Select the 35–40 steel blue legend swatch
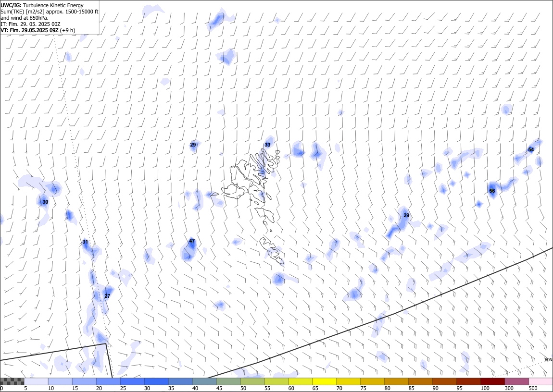The height and width of the screenshot is (392, 553). tap(180, 381)
